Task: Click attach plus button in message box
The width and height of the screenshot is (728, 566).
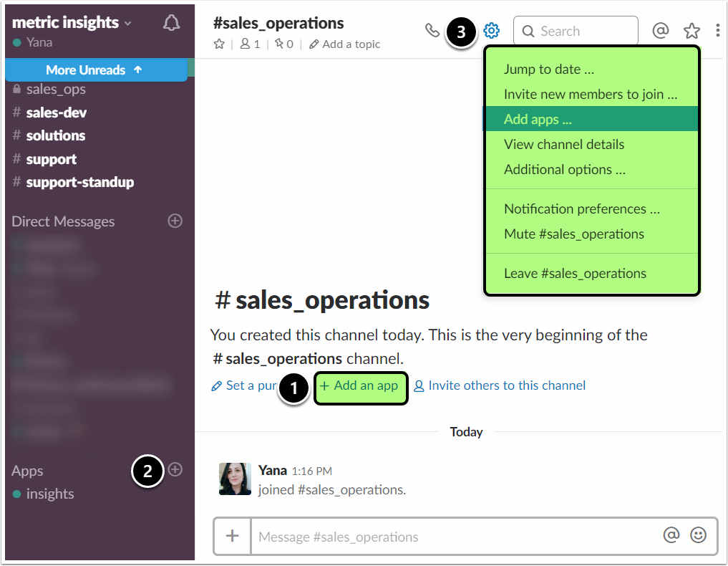Action: pos(233,536)
